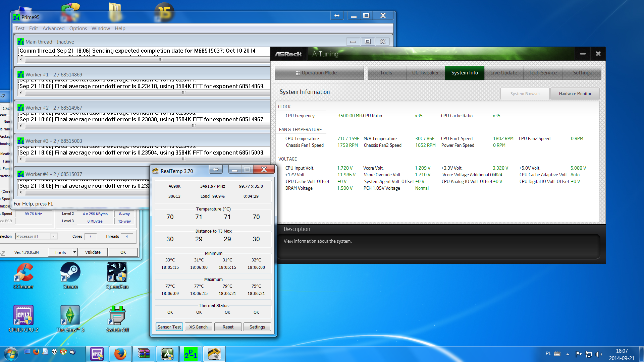Click Prime95 icon in taskbar

[x=191, y=354]
